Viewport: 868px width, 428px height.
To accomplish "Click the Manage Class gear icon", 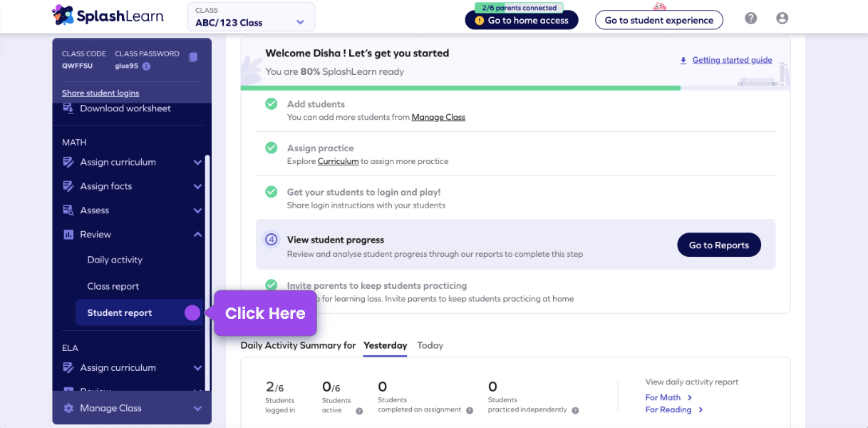I will 69,407.
